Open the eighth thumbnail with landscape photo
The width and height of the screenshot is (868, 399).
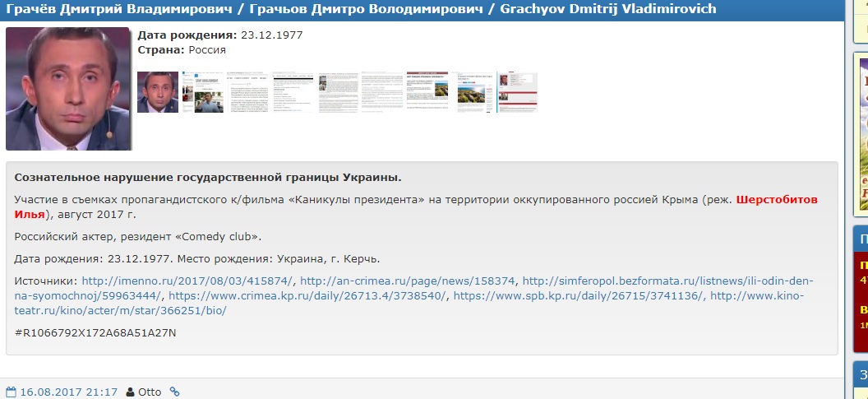[472, 91]
